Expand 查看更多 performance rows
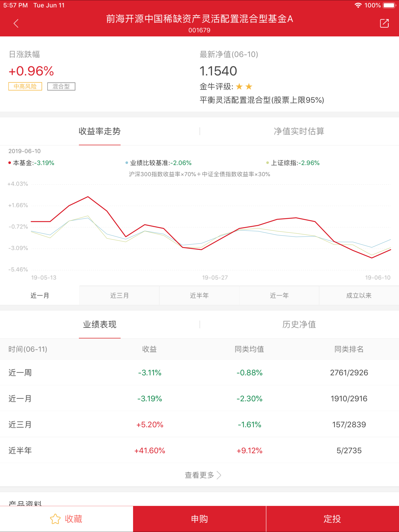 coord(203,475)
